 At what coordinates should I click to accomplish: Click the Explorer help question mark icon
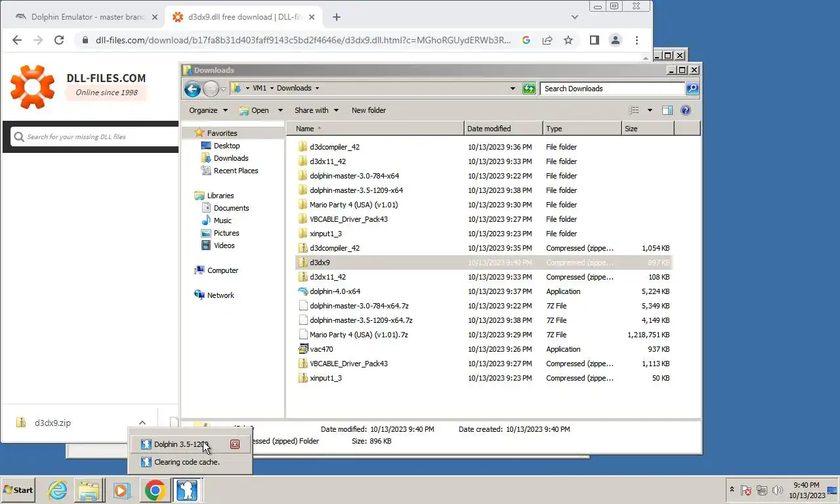click(686, 110)
